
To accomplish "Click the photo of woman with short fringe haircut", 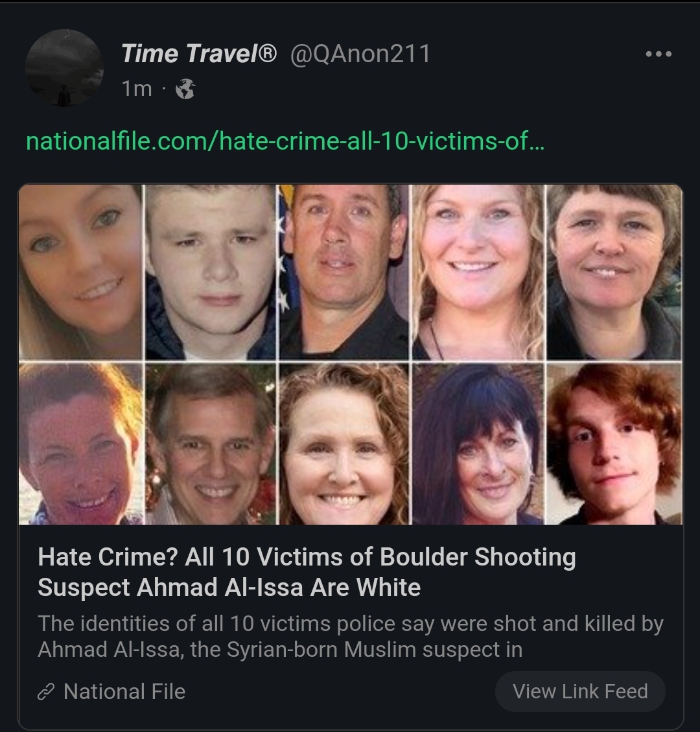I will click(x=614, y=272).
